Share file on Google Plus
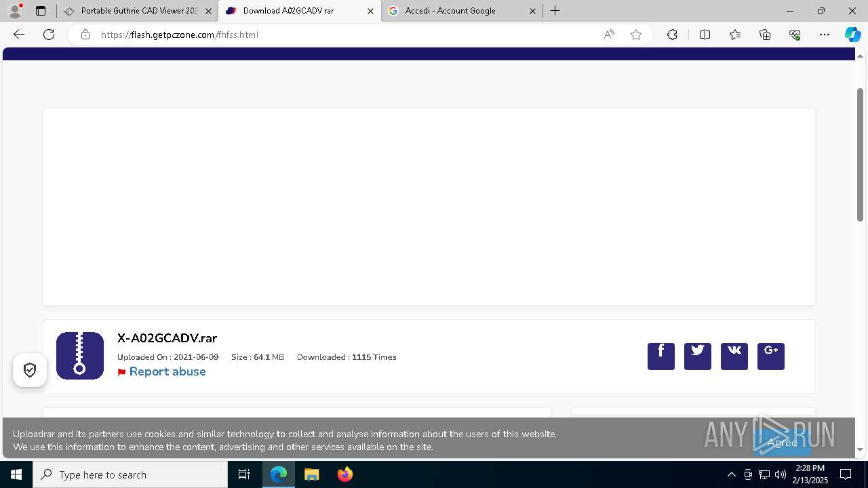 click(771, 357)
